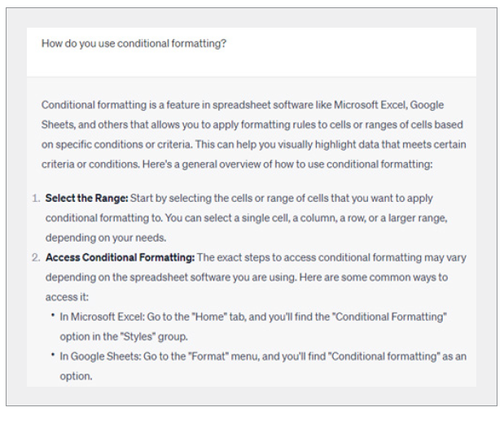Image resolution: width=504 pixels, height=425 pixels.
Task: Click the bold "Access Conditional Formatting:" heading
Action: coord(120,257)
